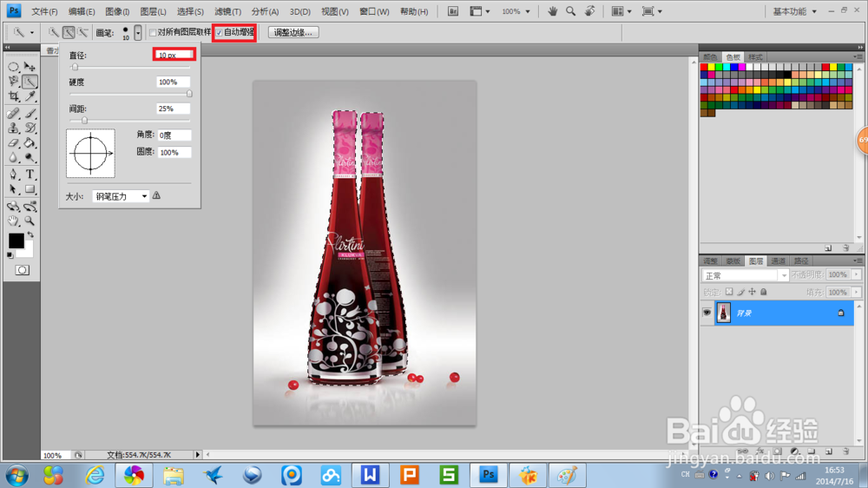Open the 文件(F) menu
868x488 pixels.
tap(44, 11)
